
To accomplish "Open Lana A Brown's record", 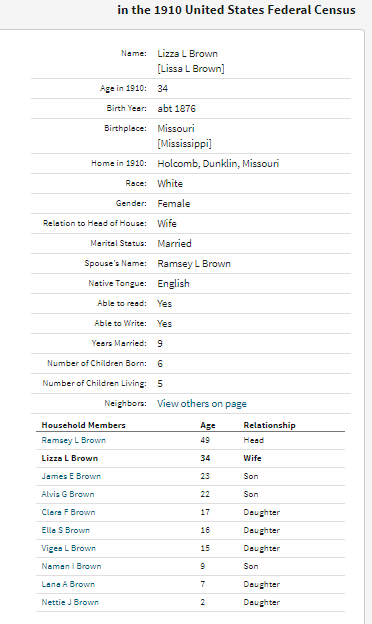I will 68,584.
